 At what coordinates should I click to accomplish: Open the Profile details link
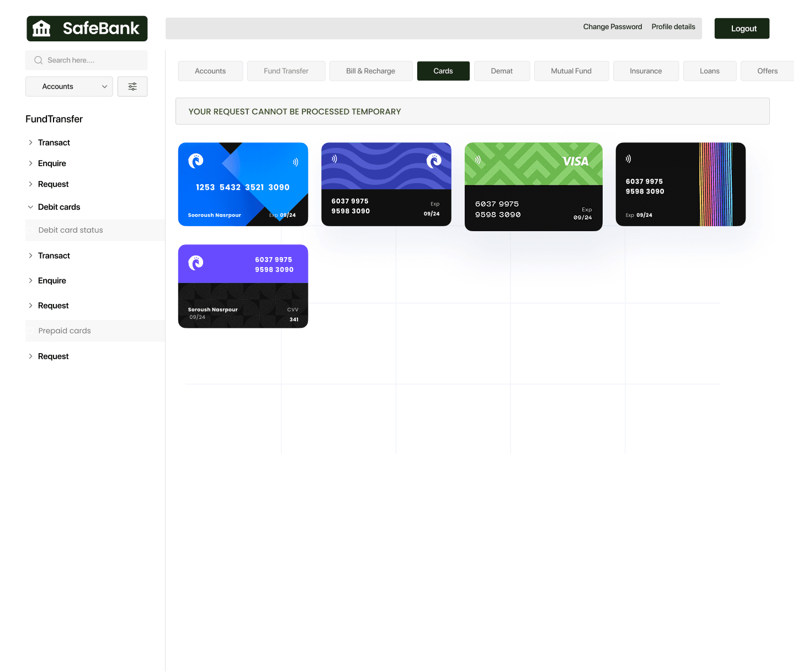673,26
